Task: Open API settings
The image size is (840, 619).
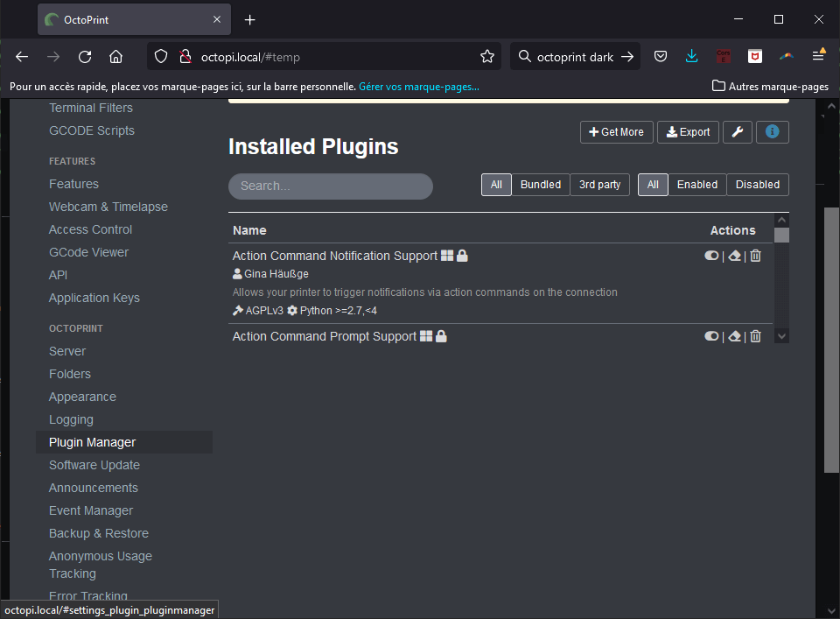Action: click(59, 276)
